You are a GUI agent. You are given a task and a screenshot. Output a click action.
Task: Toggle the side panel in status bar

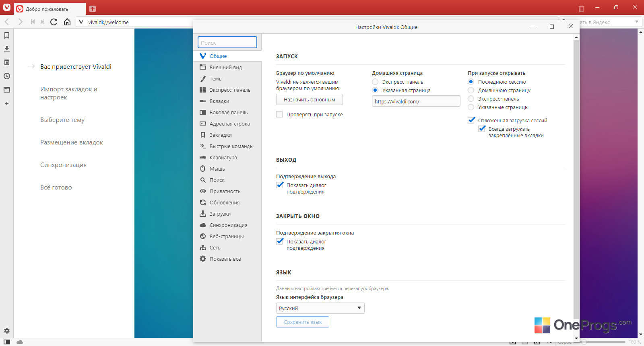[7, 342]
